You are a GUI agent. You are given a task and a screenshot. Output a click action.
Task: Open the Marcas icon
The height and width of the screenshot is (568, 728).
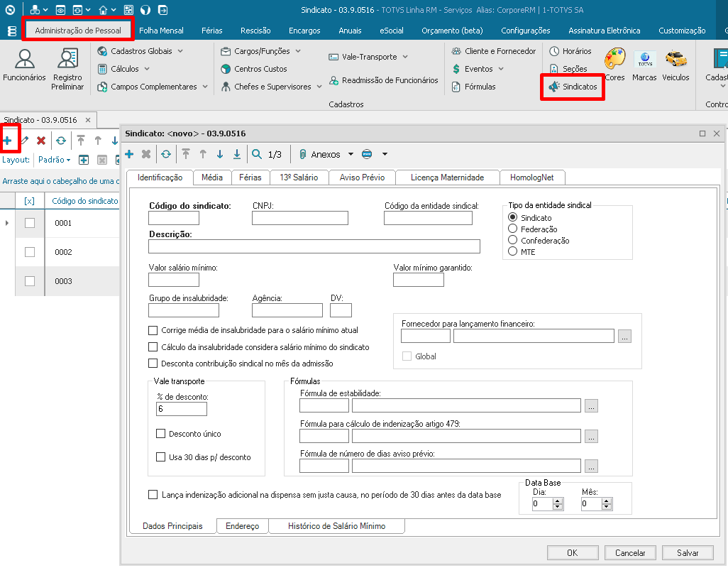(x=644, y=65)
